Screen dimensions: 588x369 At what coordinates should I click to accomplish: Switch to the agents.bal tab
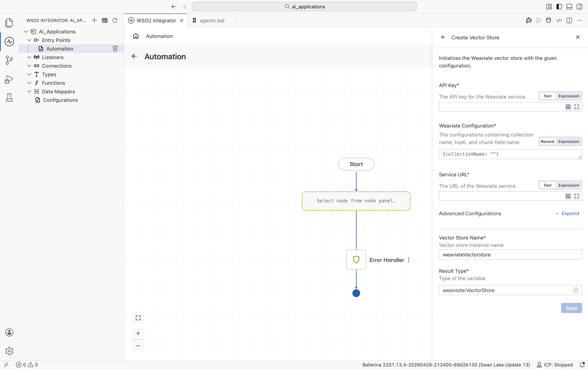pyautogui.click(x=212, y=20)
